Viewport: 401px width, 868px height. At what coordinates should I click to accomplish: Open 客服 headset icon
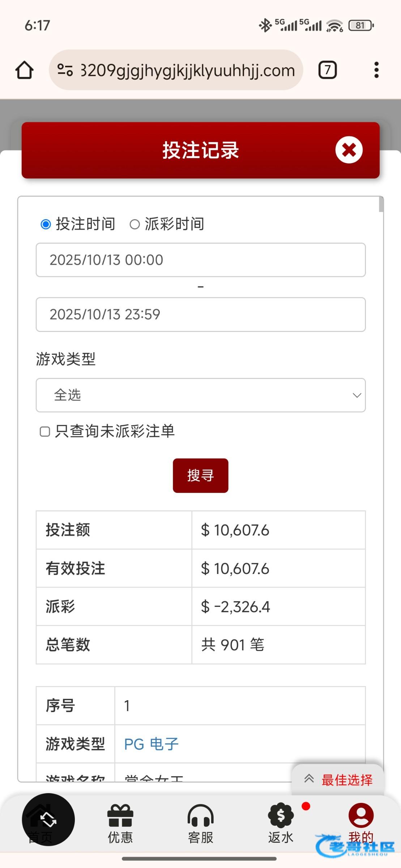200,817
